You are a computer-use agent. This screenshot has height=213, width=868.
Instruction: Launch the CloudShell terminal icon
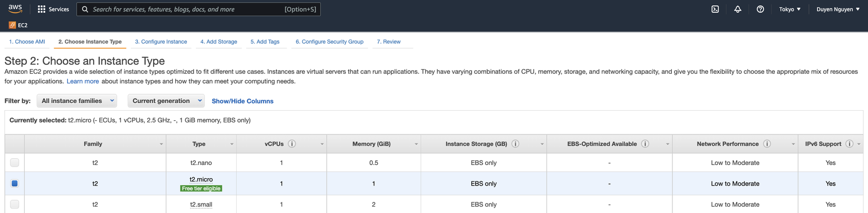[x=715, y=9]
